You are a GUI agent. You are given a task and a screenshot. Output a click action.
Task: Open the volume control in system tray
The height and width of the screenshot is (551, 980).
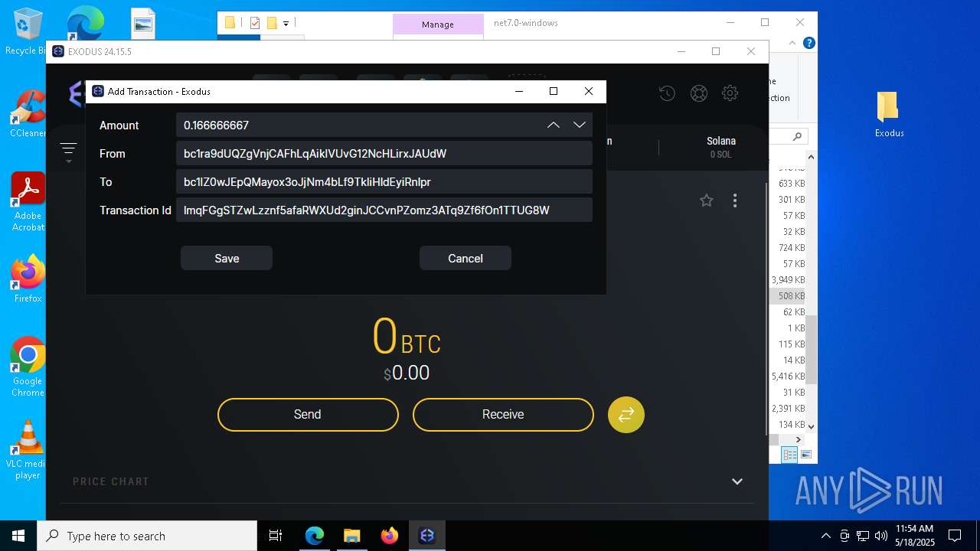pyautogui.click(x=881, y=536)
